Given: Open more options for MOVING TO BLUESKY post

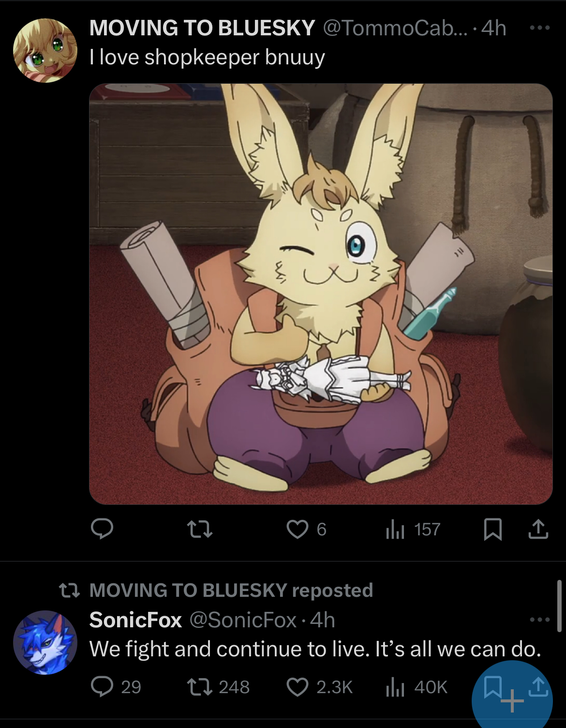Looking at the screenshot, I should click(x=539, y=28).
